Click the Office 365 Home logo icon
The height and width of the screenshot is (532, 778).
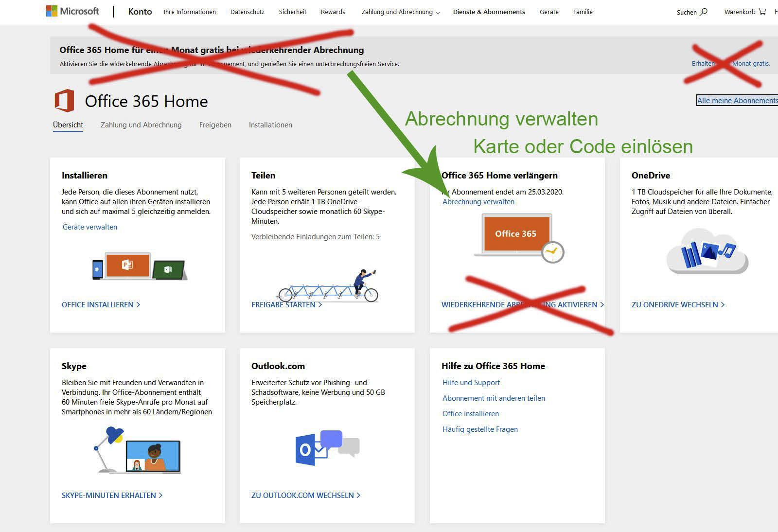pos(64,101)
